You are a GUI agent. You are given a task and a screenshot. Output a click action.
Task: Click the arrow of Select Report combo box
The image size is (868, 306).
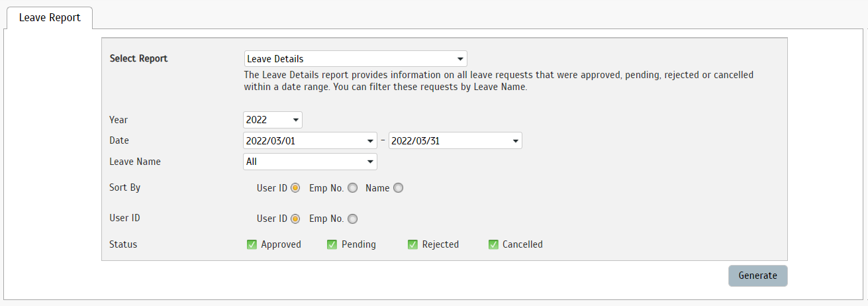coord(460,59)
